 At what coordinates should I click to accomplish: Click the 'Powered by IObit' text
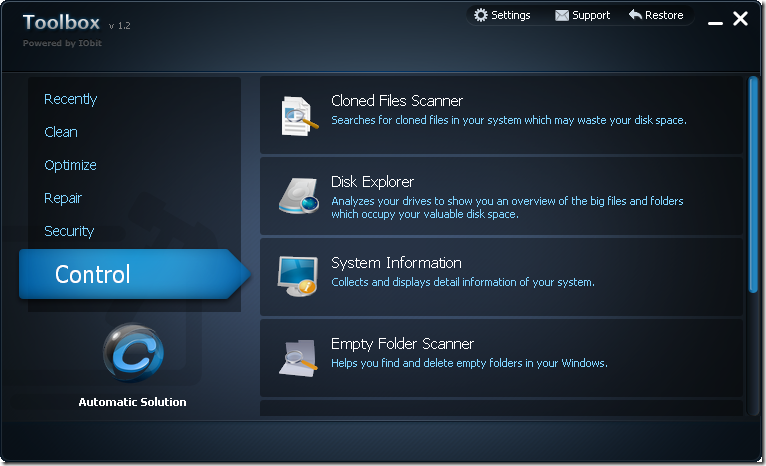tap(62, 43)
